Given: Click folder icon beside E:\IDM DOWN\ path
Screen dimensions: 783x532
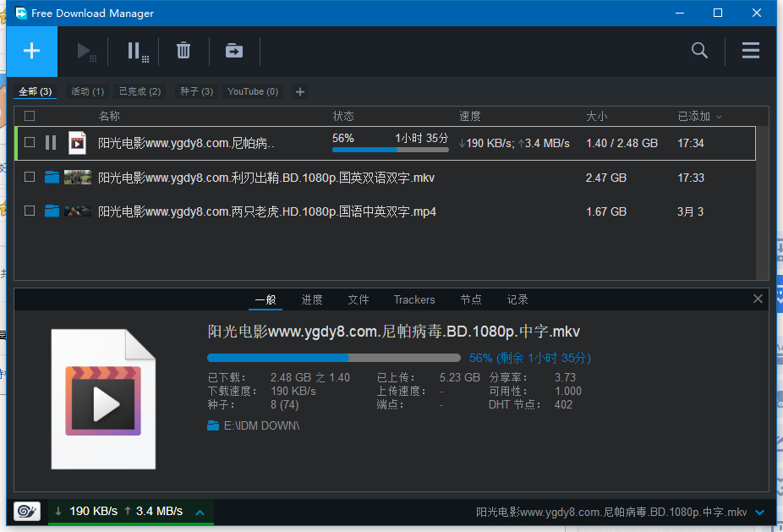Looking at the screenshot, I should [x=213, y=425].
